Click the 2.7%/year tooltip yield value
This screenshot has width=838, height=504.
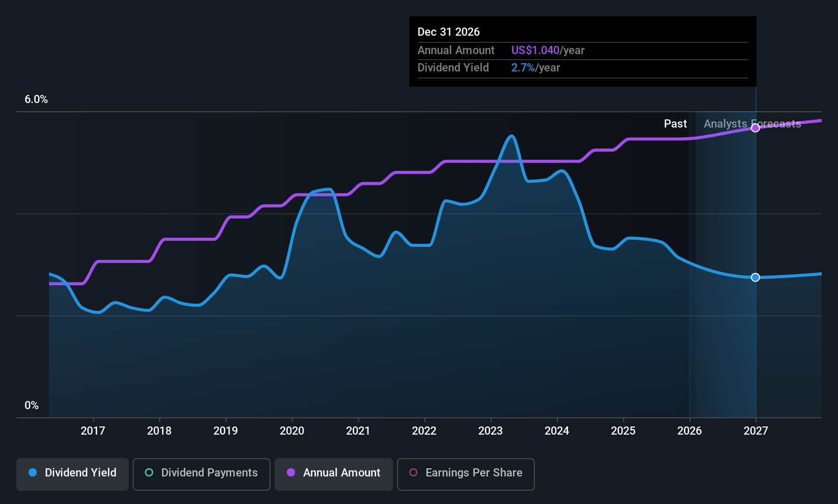[536, 67]
